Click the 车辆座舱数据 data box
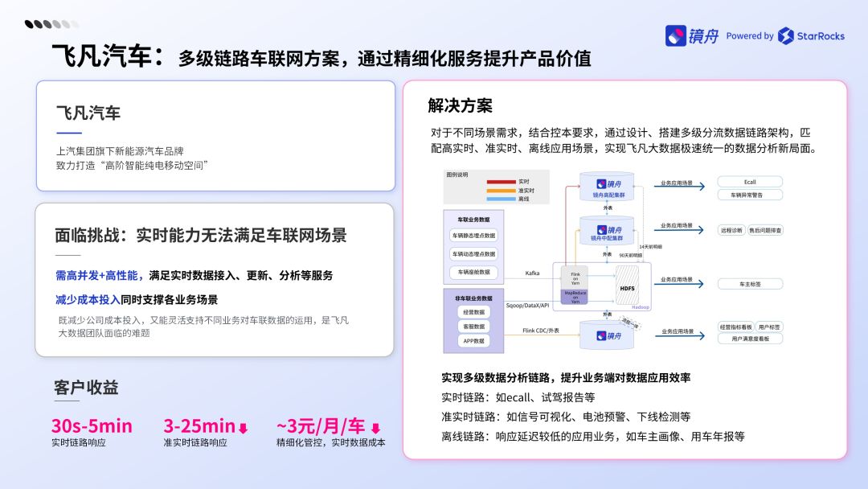The height and width of the screenshot is (489, 868). (x=473, y=272)
